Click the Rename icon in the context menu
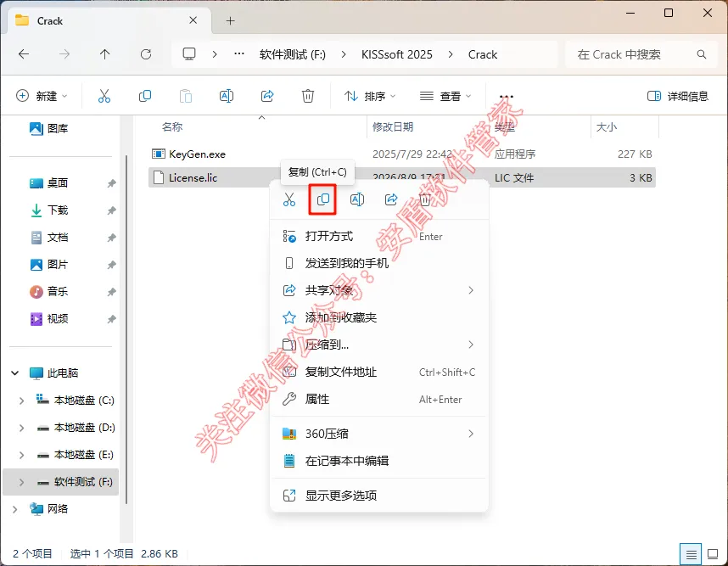This screenshot has width=728, height=566. point(357,199)
